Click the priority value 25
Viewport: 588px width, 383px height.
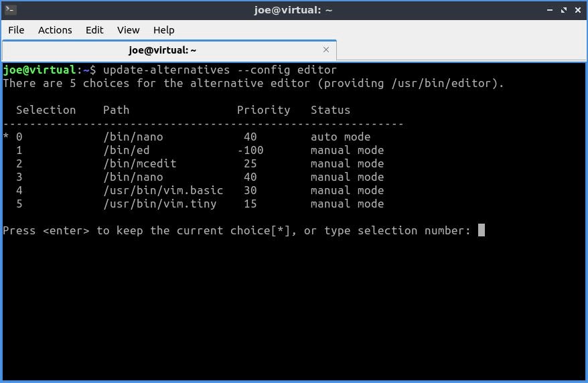[250, 164]
